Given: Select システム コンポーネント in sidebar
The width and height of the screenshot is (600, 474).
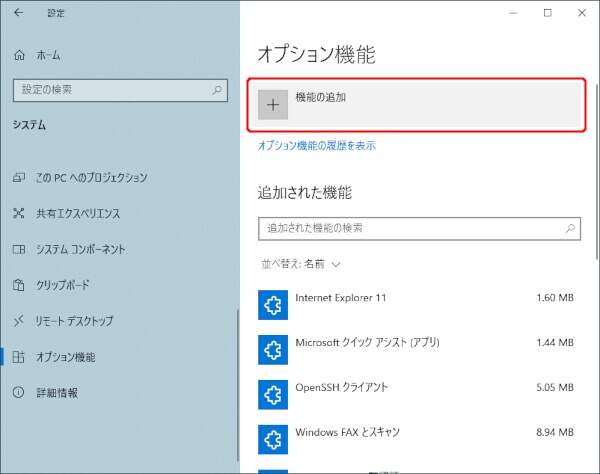Looking at the screenshot, I should 81,249.
